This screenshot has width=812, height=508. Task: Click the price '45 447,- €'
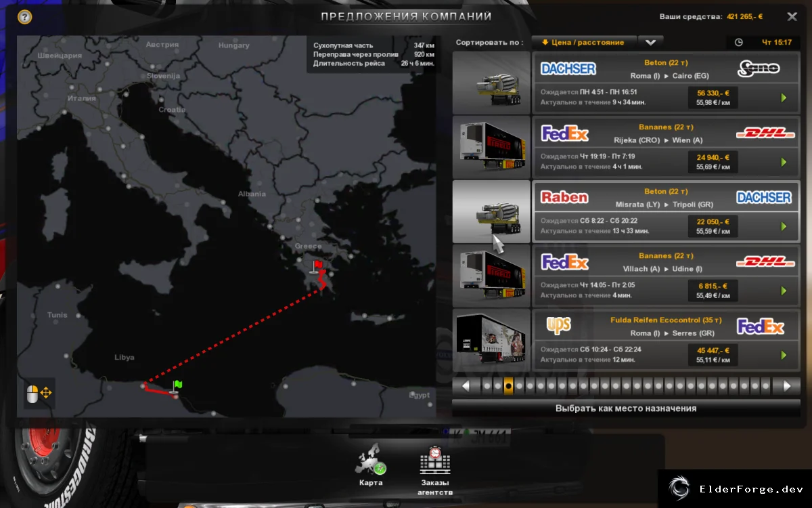(713, 350)
